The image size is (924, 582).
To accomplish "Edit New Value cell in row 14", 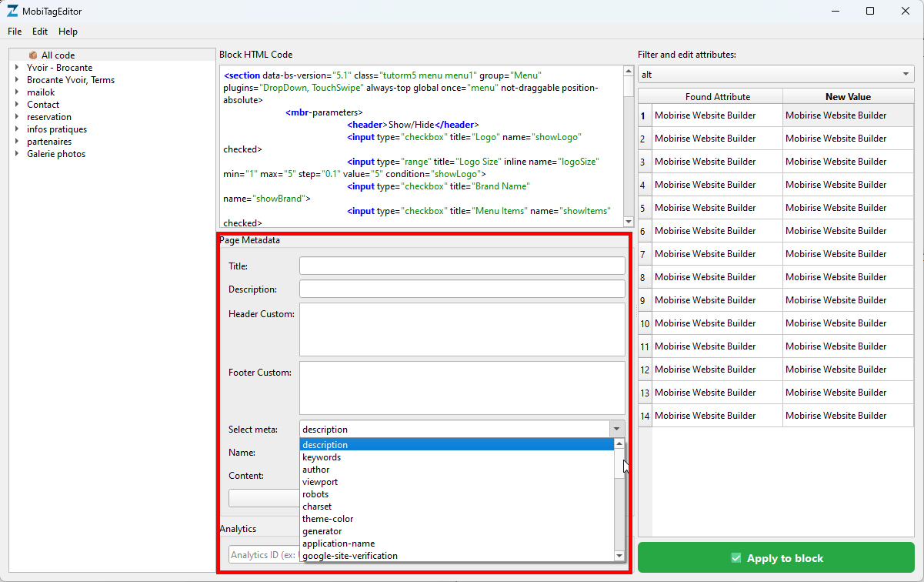I will click(x=849, y=416).
